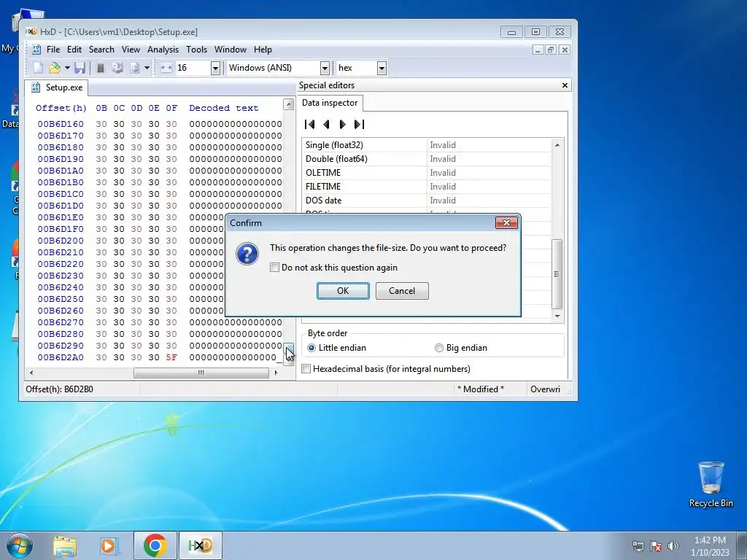The image size is (747, 560).
Task: Go to next byte in Data inspector
Action: pyautogui.click(x=342, y=124)
